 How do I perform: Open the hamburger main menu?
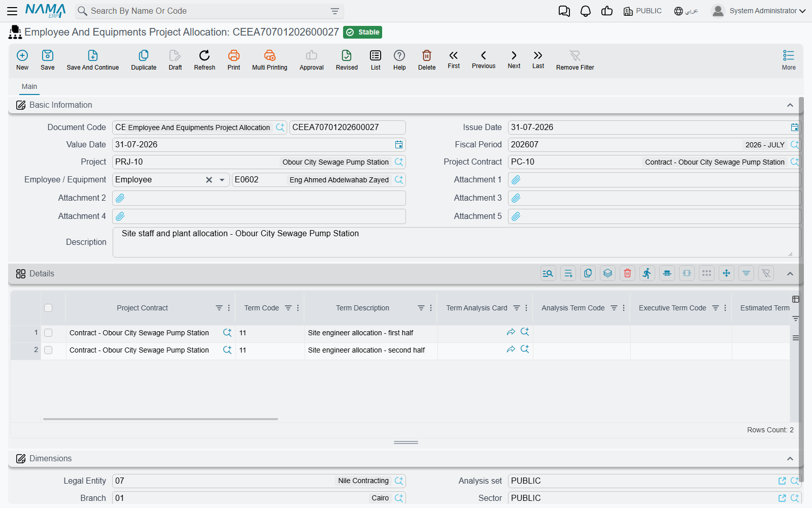(12, 11)
